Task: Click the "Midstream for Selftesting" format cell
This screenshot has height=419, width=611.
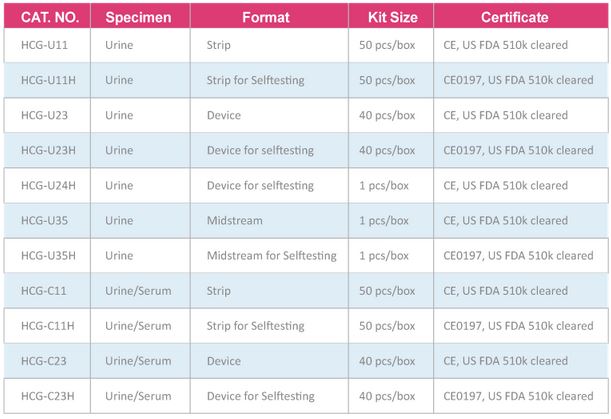Action: (270, 256)
